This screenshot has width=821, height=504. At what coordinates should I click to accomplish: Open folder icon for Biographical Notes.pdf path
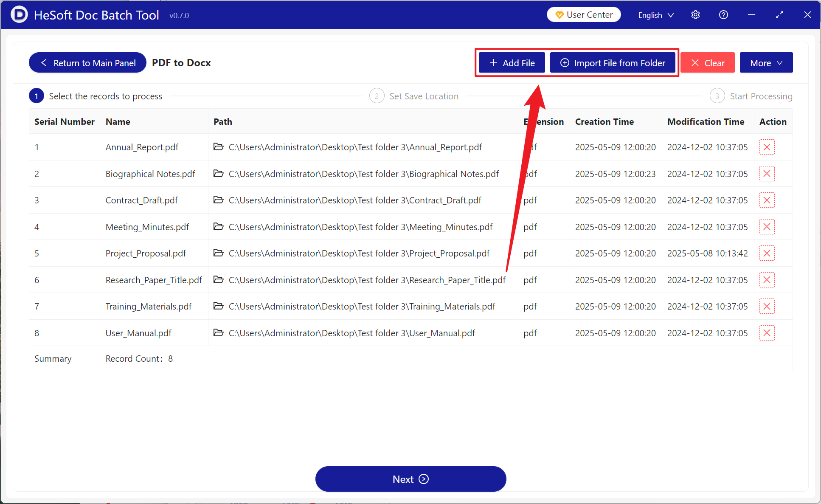click(x=218, y=174)
